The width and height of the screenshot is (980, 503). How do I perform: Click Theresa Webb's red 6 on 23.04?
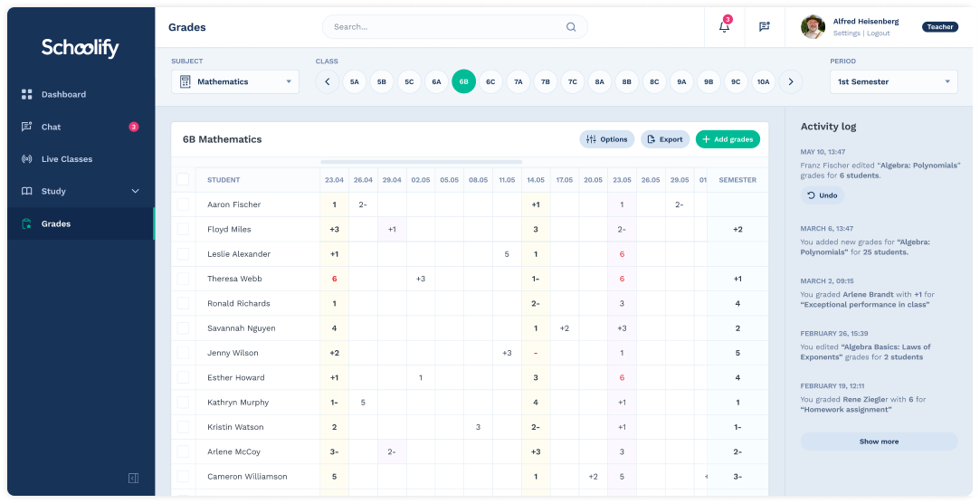coord(335,279)
